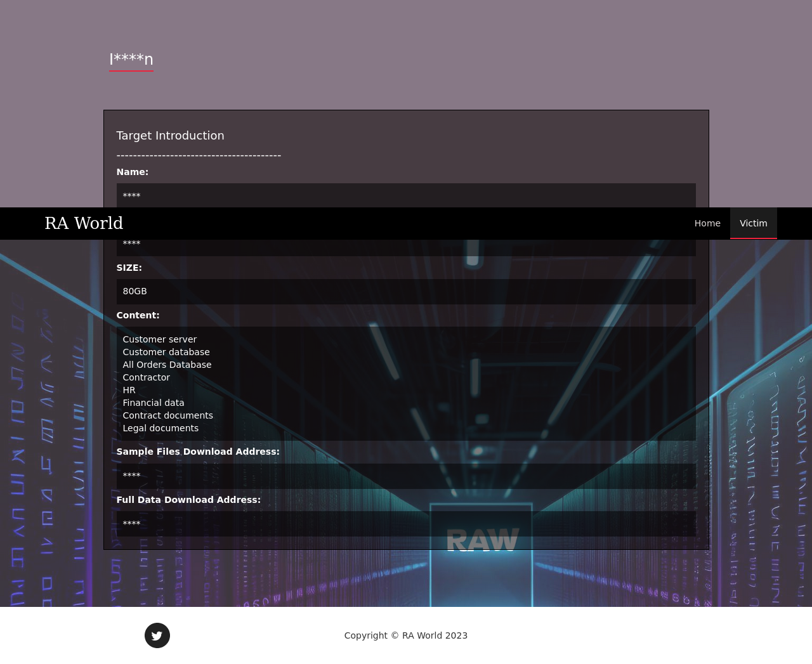
Task: Select the All Orders Database line
Action: (167, 365)
